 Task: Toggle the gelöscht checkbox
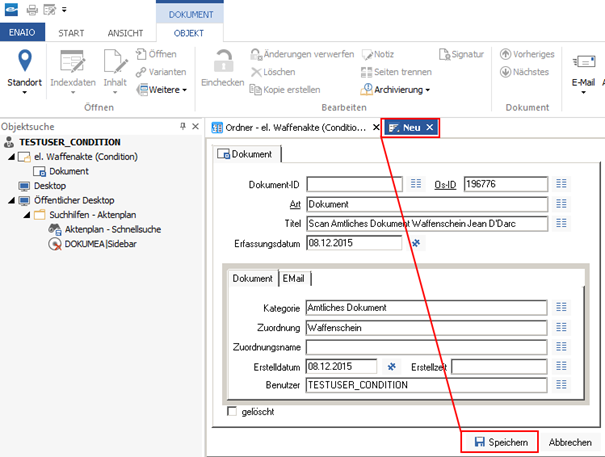(x=233, y=411)
